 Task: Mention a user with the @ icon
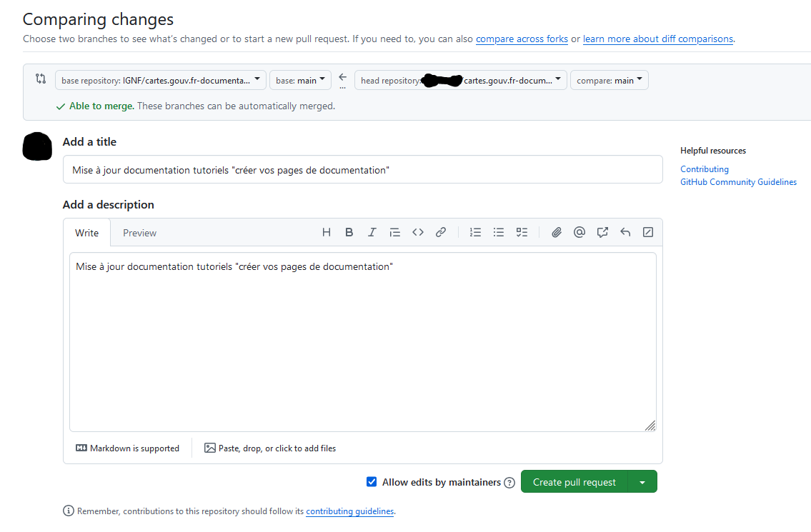[x=579, y=231]
